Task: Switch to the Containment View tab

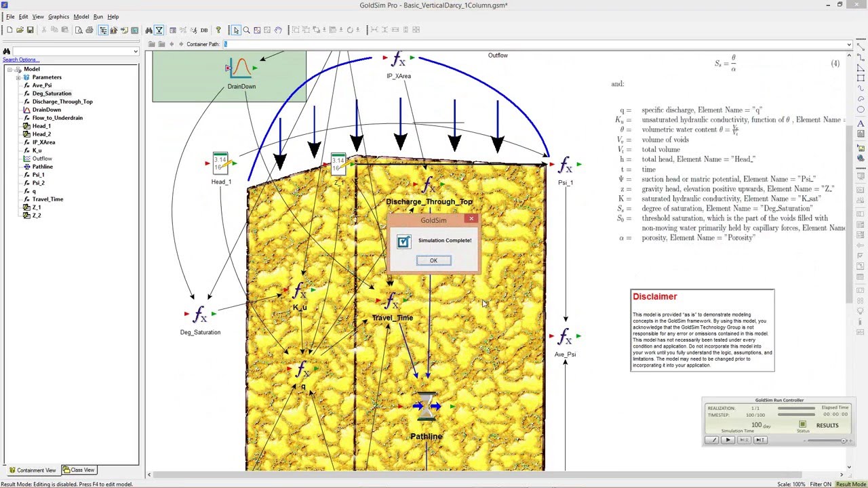Action: (33, 470)
